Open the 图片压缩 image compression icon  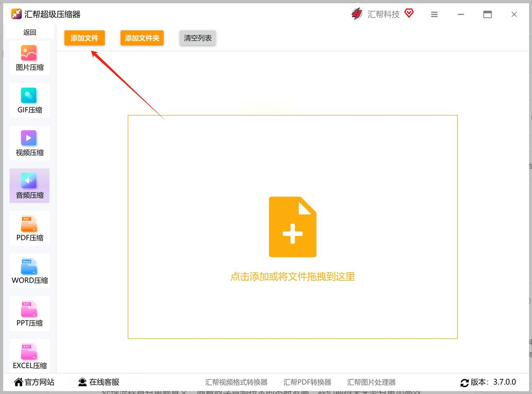point(29,53)
